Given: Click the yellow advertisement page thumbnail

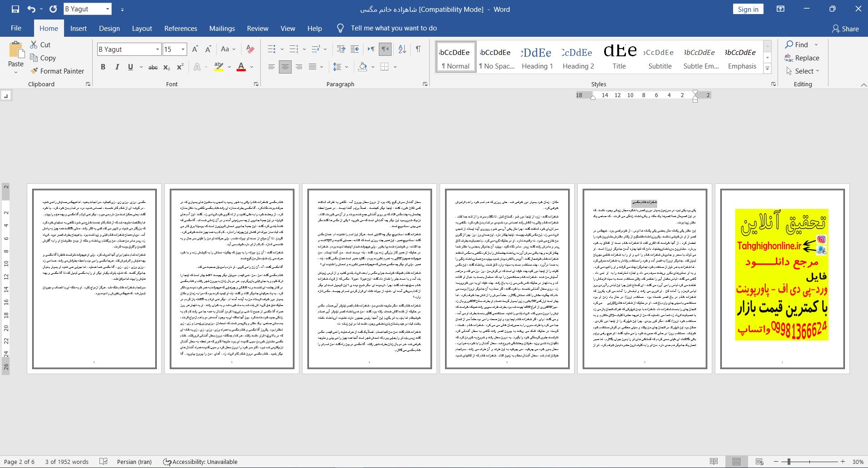Looking at the screenshot, I should coord(782,279).
